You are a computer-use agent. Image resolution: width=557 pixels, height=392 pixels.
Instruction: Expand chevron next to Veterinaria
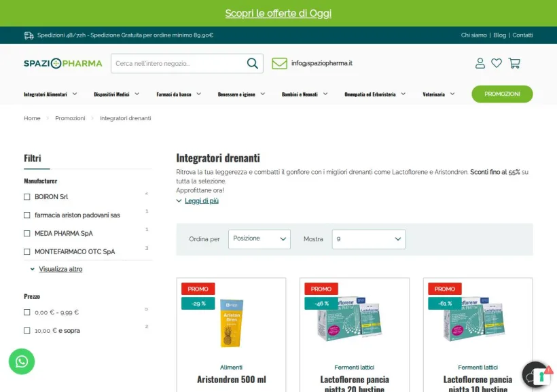coord(452,94)
